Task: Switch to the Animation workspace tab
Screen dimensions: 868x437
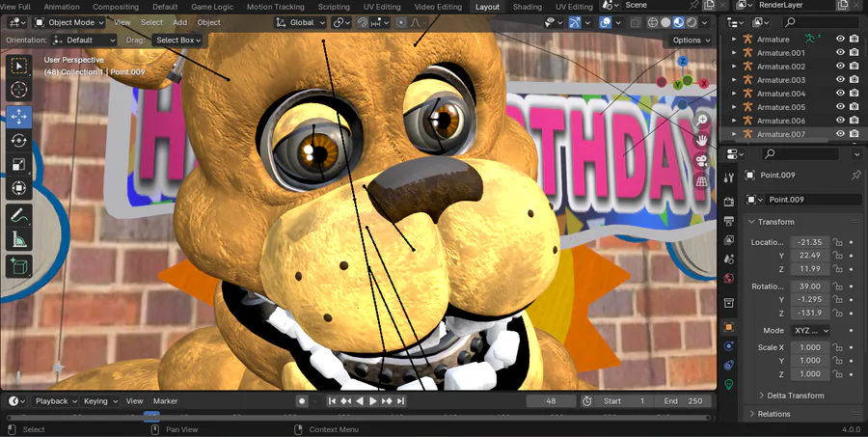Action: (62, 7)
